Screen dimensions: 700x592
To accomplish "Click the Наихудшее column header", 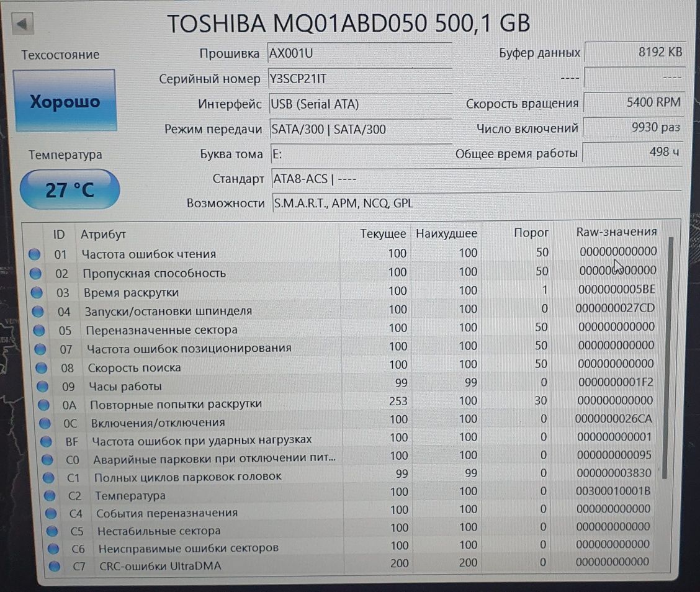I will tap(446, 233).
